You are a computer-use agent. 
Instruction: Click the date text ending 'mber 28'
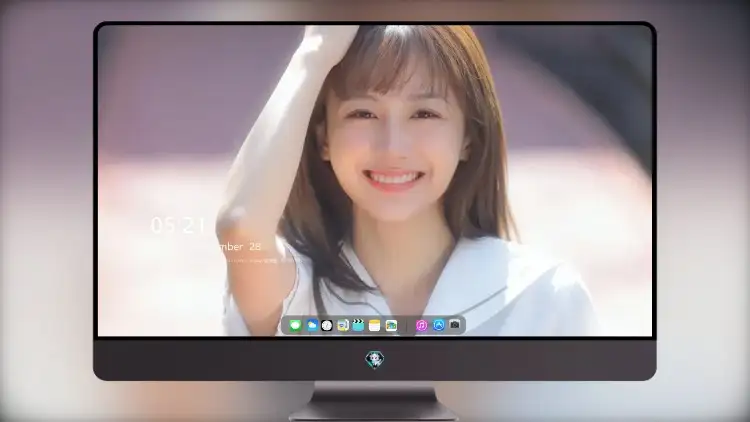click(239, 246)
